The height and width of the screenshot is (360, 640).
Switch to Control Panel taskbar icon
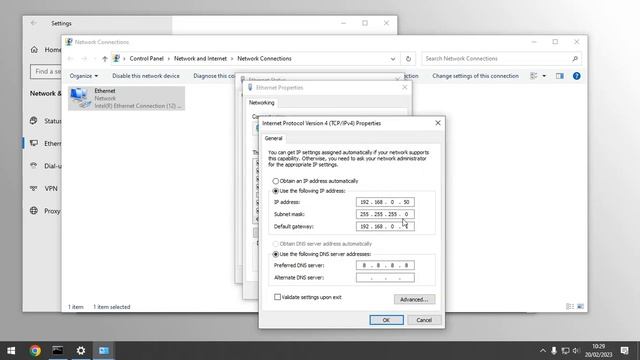click(x=104, y=351)
